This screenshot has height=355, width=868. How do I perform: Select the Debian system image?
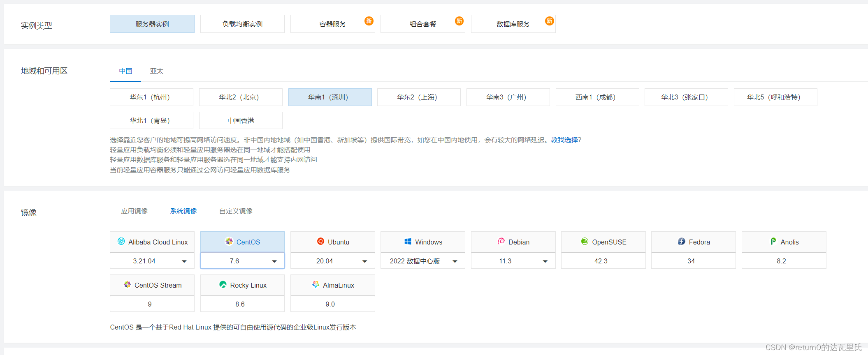click(x=513, y=242)
